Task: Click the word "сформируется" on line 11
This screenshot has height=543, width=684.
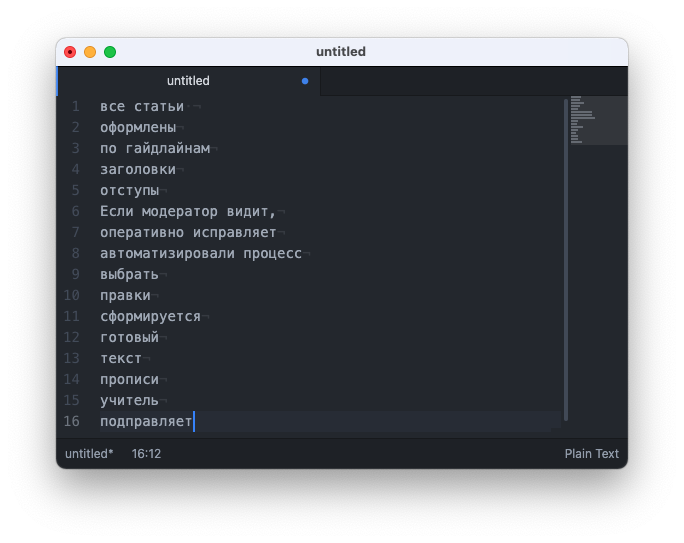Action: coord(150,316)
